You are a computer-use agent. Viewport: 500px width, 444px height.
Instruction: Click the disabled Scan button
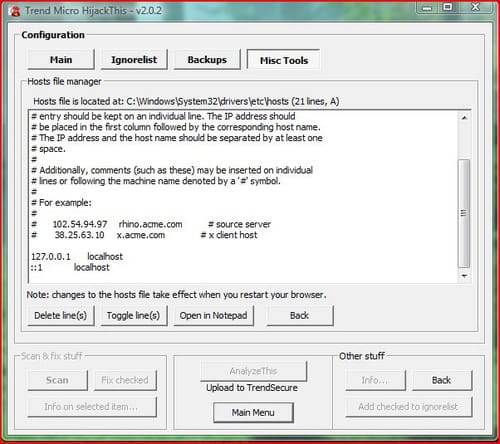coord(57,380)
